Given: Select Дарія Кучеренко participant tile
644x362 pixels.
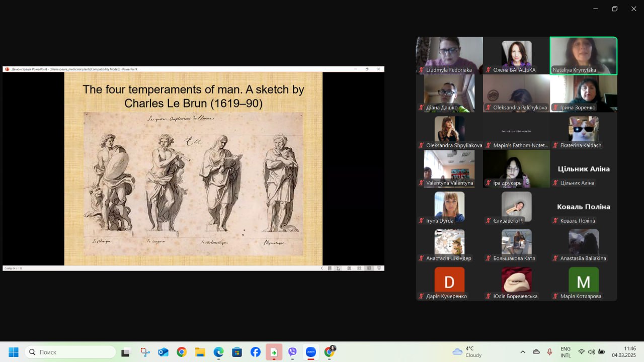Looking at the screenshot, I should click(449, 282).
